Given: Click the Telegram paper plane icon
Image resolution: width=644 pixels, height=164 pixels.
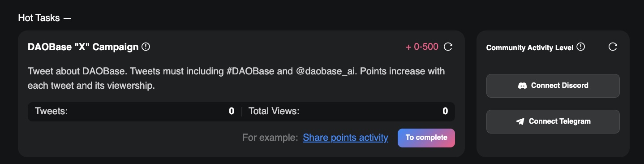Looking at the screenshot, I should [520, 121].
